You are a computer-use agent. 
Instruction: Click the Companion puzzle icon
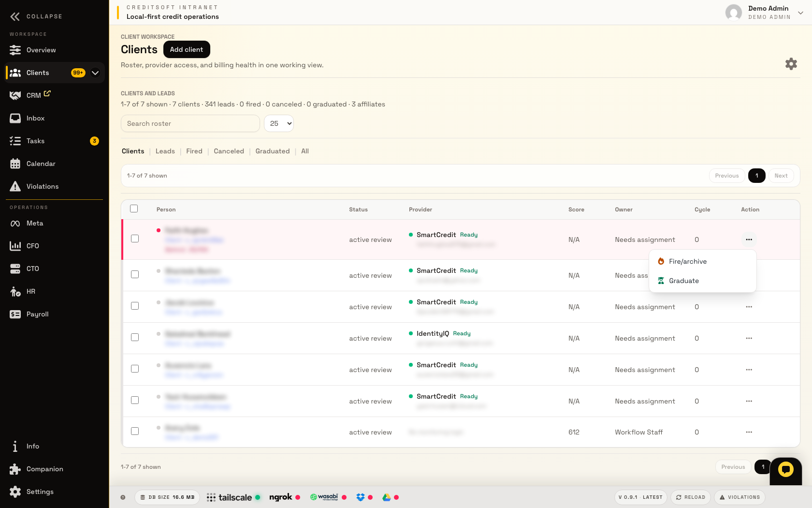15,469
